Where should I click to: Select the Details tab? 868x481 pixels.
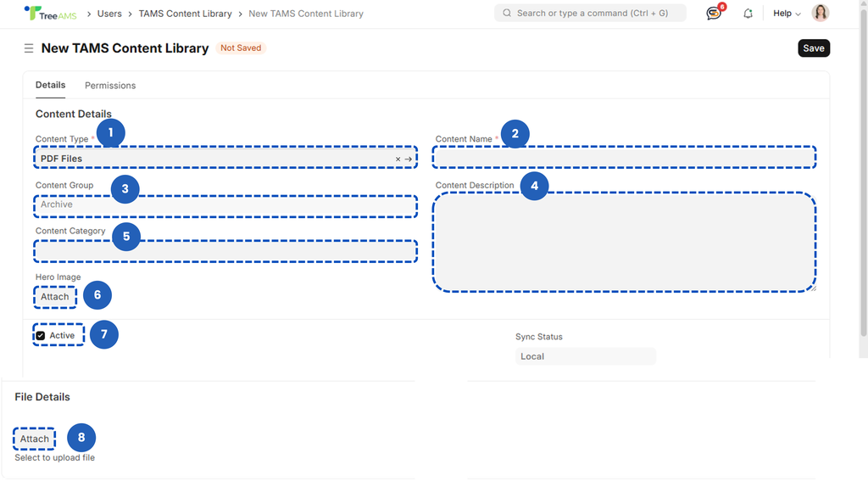tap(50, 86)
